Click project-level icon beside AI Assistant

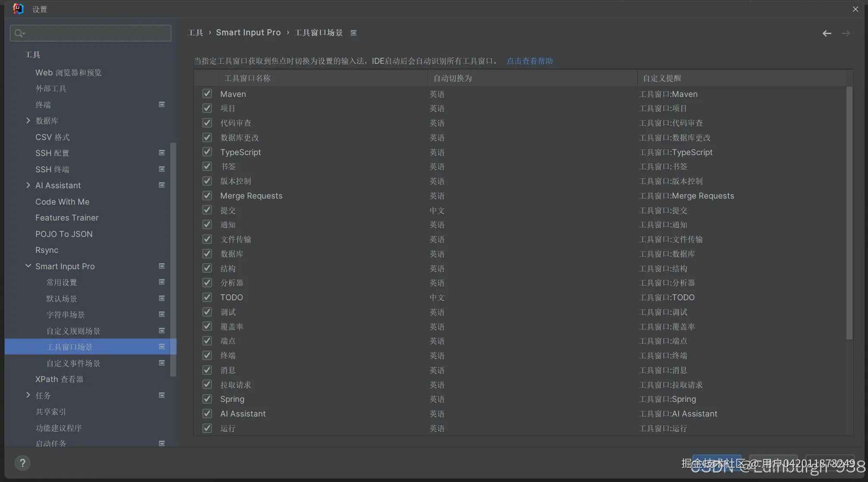(162, 185)
